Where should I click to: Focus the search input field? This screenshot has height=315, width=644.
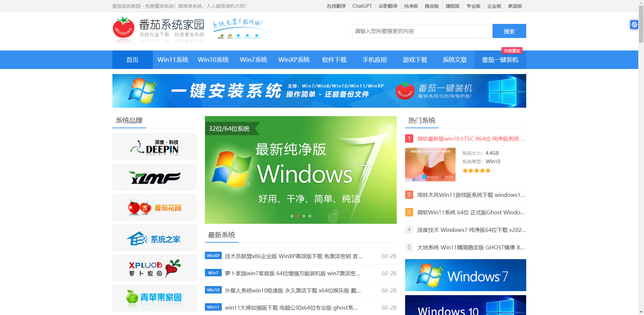click(422, 31)
